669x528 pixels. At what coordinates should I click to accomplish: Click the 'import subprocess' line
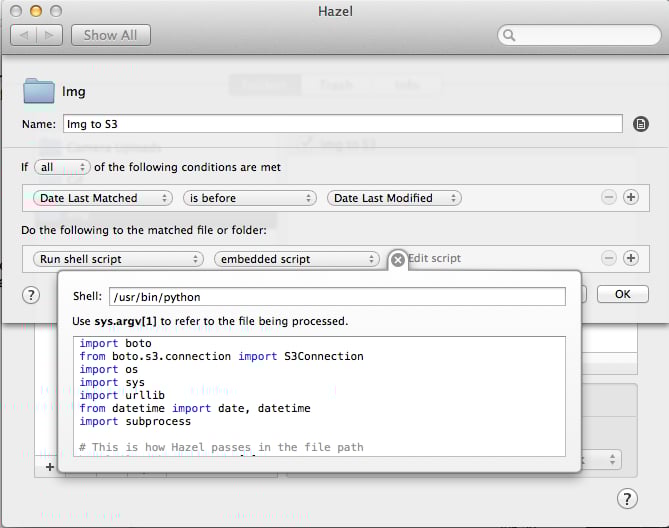click(x=135, y=421)
